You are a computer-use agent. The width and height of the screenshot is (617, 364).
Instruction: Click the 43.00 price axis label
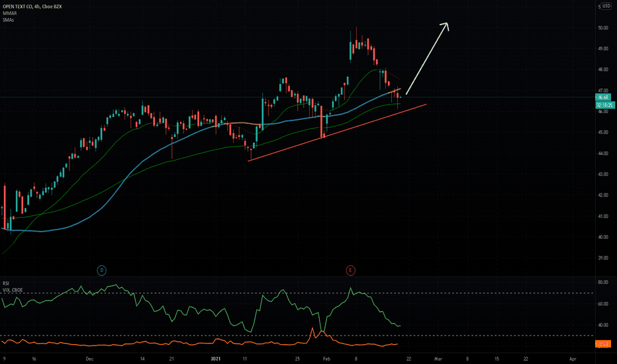pyautogui.click(x=603, y=174)
